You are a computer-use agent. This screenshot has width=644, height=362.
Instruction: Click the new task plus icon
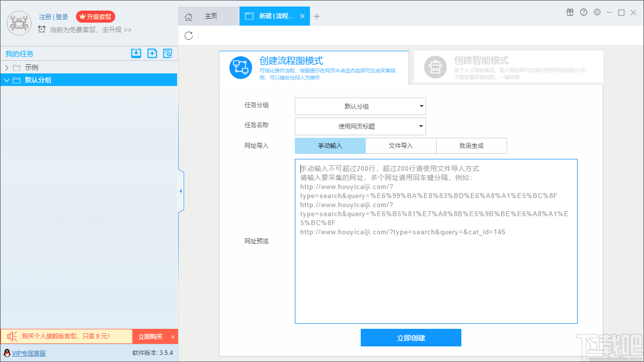click(x=152, y=53)
